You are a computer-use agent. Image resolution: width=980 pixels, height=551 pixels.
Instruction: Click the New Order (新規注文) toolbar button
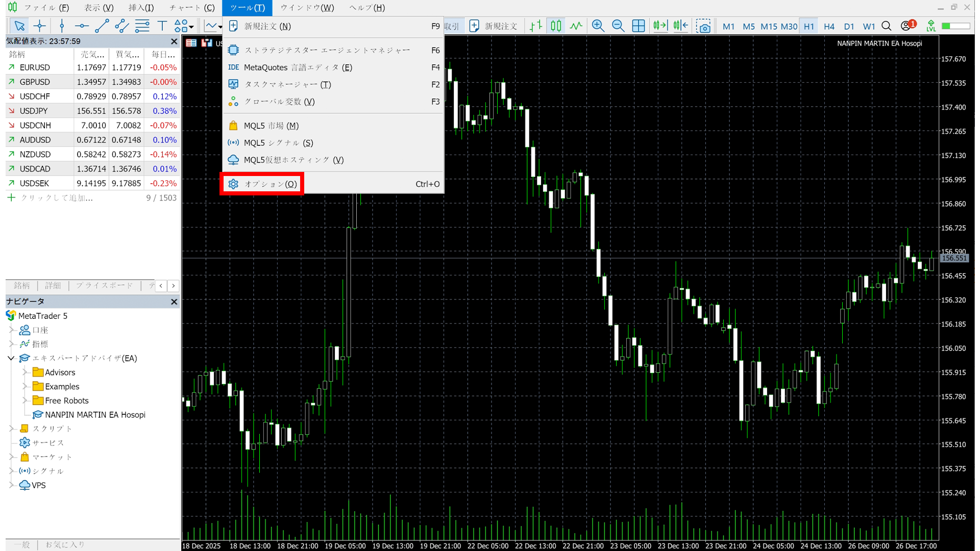[493, 26]
